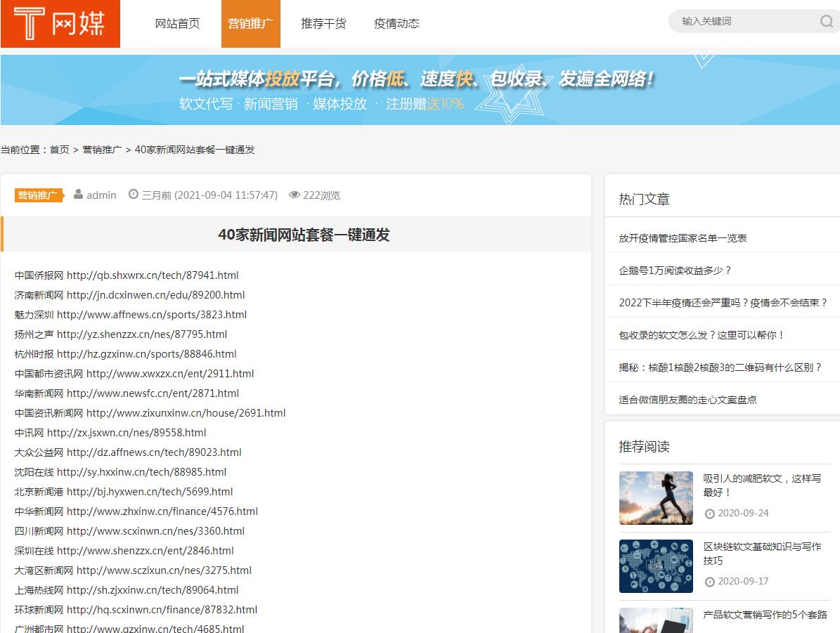
Task: Click 首页 in the breadcrumb
Action: (60, 150)
